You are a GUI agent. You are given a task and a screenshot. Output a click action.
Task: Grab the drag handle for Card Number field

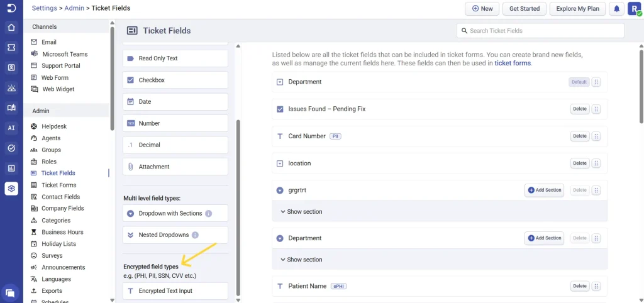pos(596,136)
